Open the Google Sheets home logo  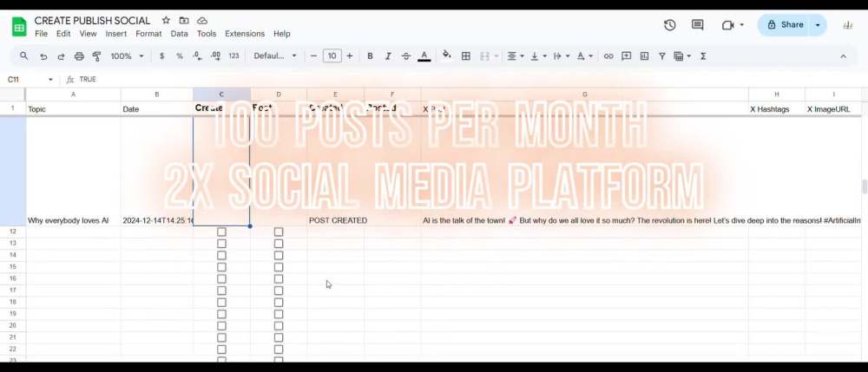pos(19,27)
